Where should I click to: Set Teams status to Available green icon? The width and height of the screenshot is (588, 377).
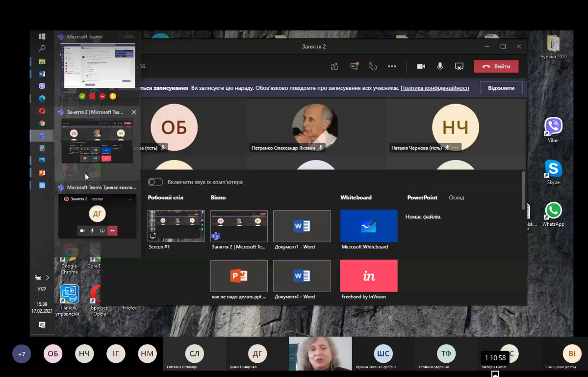point(82,97)
